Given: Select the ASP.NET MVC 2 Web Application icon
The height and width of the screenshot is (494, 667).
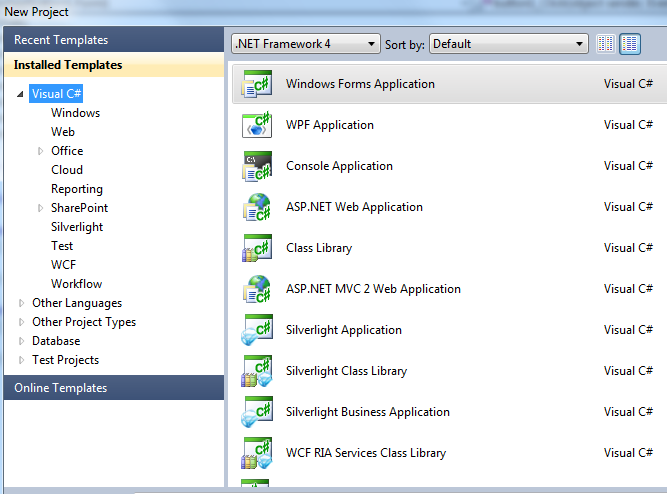Looking at the screenshot, I should point(257,290).
